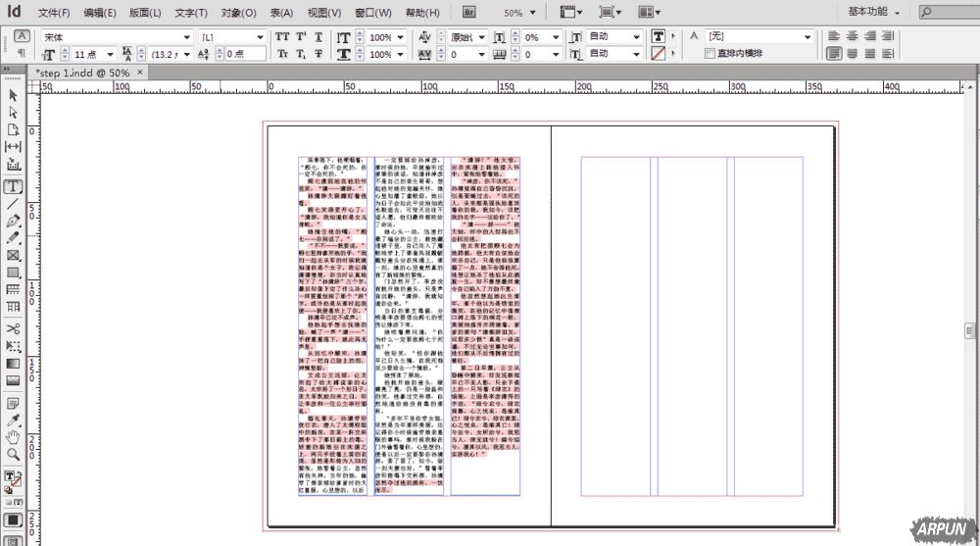This screenshot has height=546, width=980.
Task: Switch to paragraph formatting controls
Action: click(21, 53)
